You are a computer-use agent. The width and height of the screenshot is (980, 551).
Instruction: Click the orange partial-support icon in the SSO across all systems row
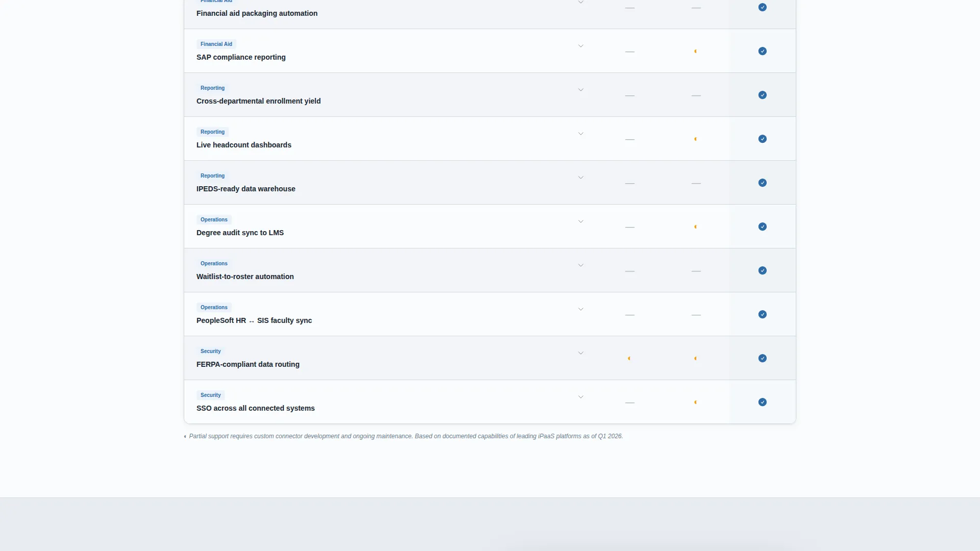696,403
